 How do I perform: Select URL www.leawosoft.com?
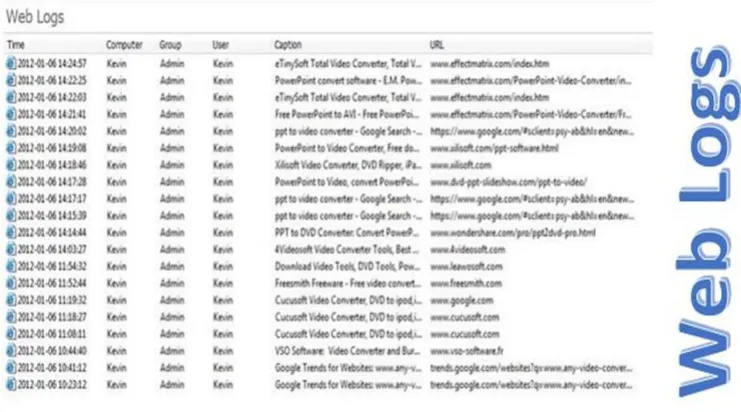pyautogui.click(x=466, y=266)
